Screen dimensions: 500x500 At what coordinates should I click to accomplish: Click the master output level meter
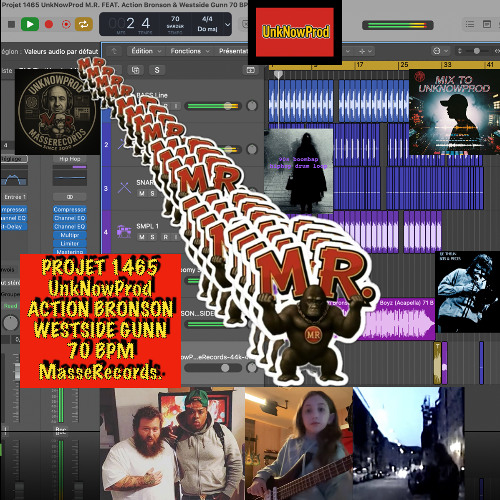point(397,25)
